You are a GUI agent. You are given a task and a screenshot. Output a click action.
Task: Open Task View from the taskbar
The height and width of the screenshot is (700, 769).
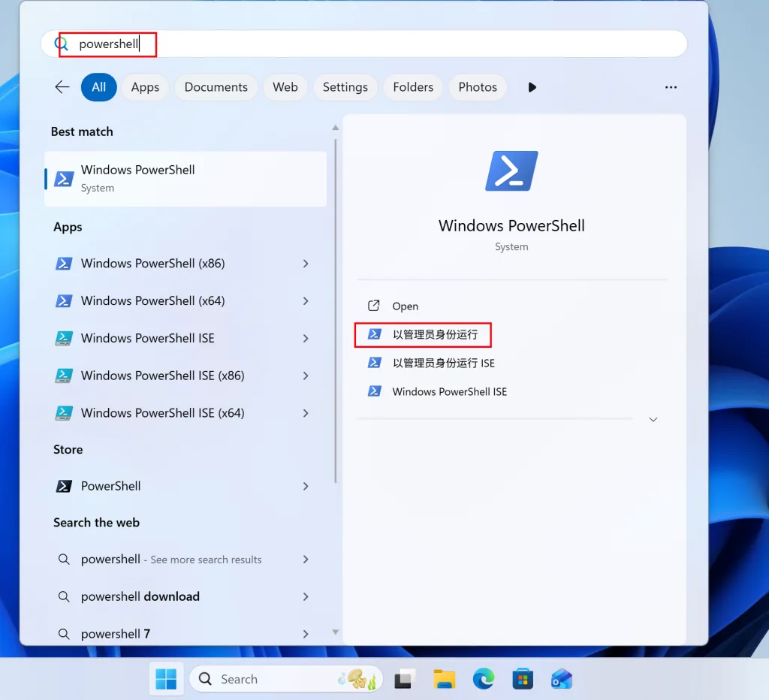tap(405, 678)
